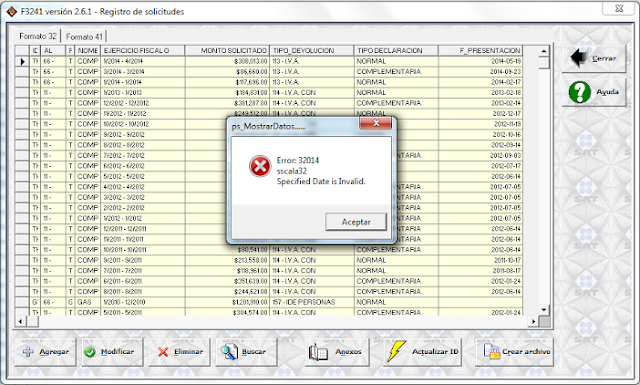This screenshot has width=640, height=385.
Task: Click the lightning bolt Actualizar ID icon
Action: (396, 351)
